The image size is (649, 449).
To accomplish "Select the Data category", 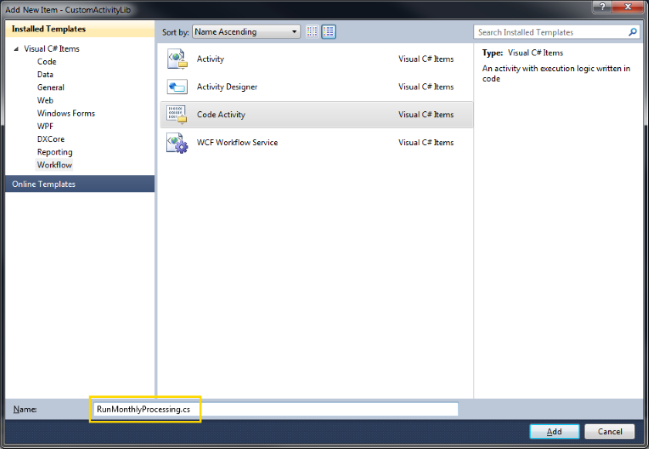I will click(45, 74).
